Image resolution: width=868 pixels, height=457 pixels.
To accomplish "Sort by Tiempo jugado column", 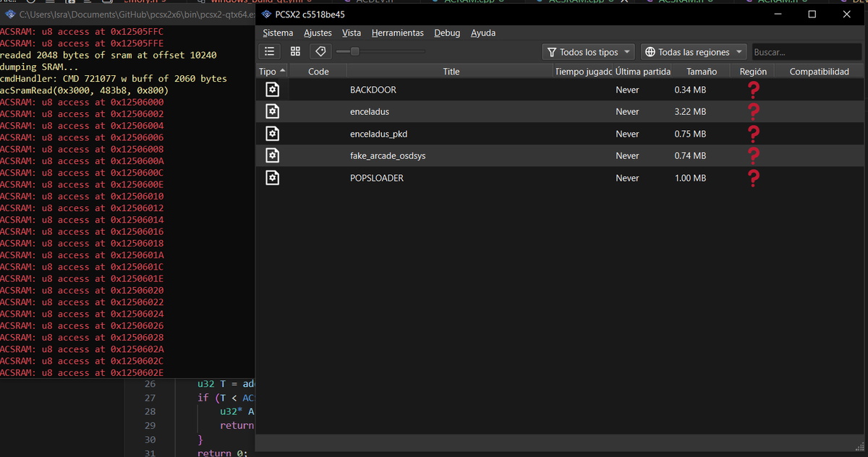I will 584,72.
